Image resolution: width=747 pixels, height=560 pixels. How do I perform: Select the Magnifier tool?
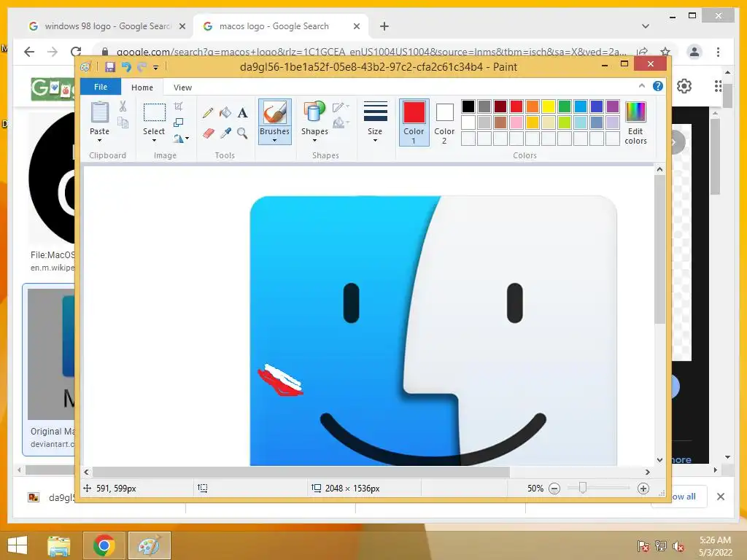pyautogui.click(x=242, y=133)
